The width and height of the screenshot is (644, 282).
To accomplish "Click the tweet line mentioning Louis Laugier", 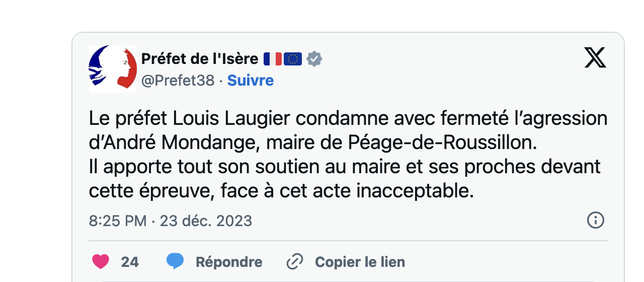I will [x=348, y=119].
